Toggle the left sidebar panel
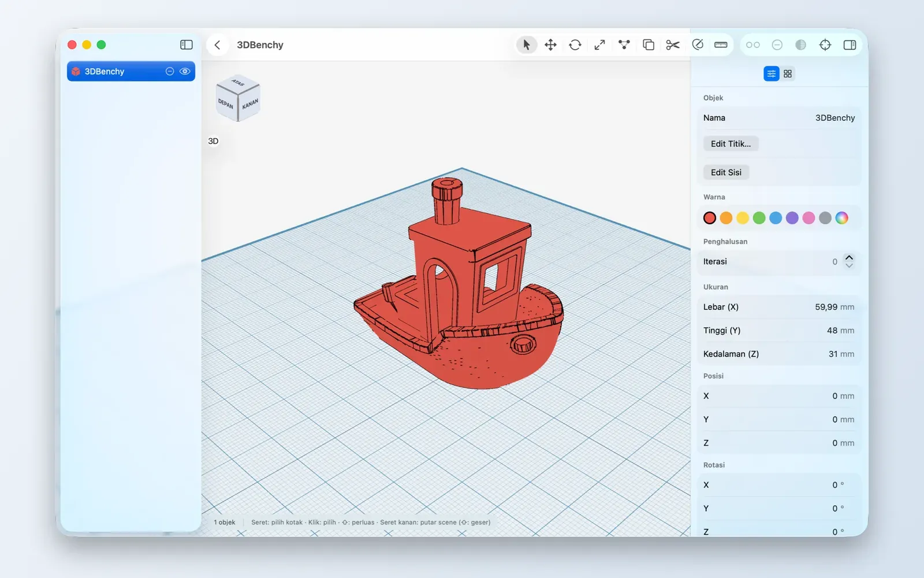924x578 pixels. pos(186,45)
